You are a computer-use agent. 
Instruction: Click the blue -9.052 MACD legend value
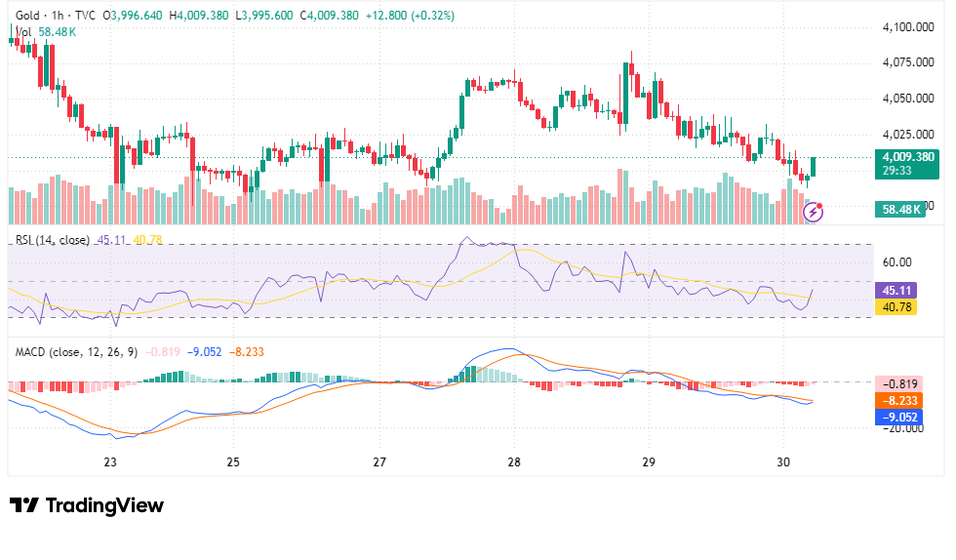coord(204,352)
